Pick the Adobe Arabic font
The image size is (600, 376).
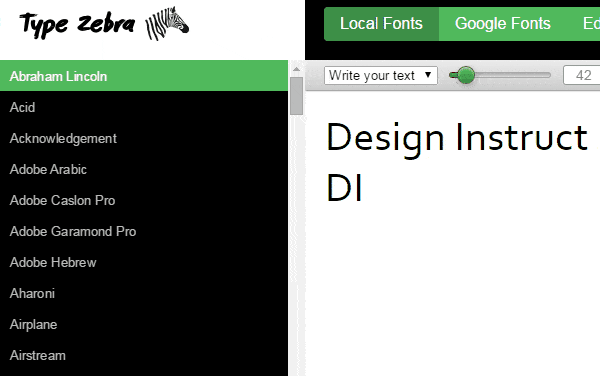tap(144, 169)
